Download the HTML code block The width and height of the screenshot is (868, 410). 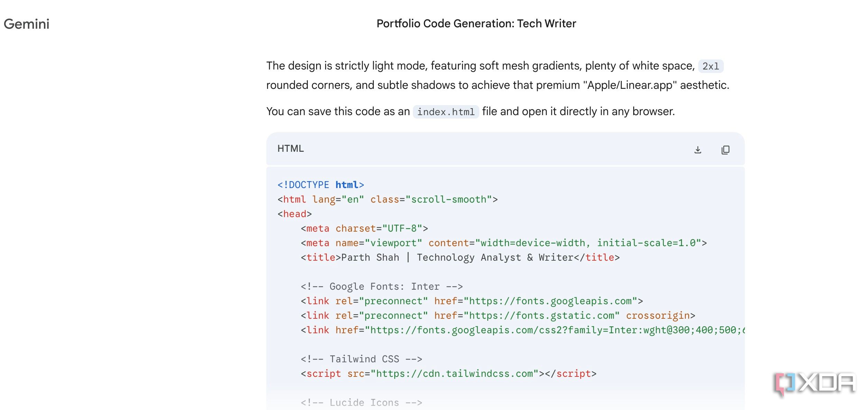(698, 150)
